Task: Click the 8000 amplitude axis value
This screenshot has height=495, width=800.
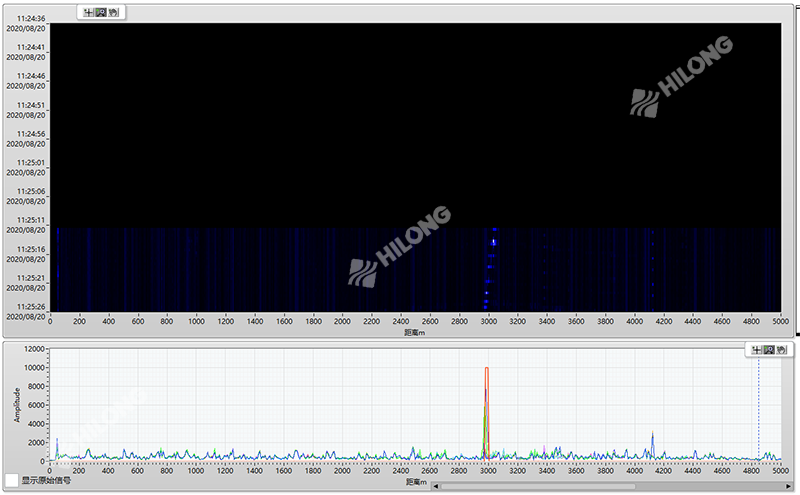Action: (x=37, y=387)
